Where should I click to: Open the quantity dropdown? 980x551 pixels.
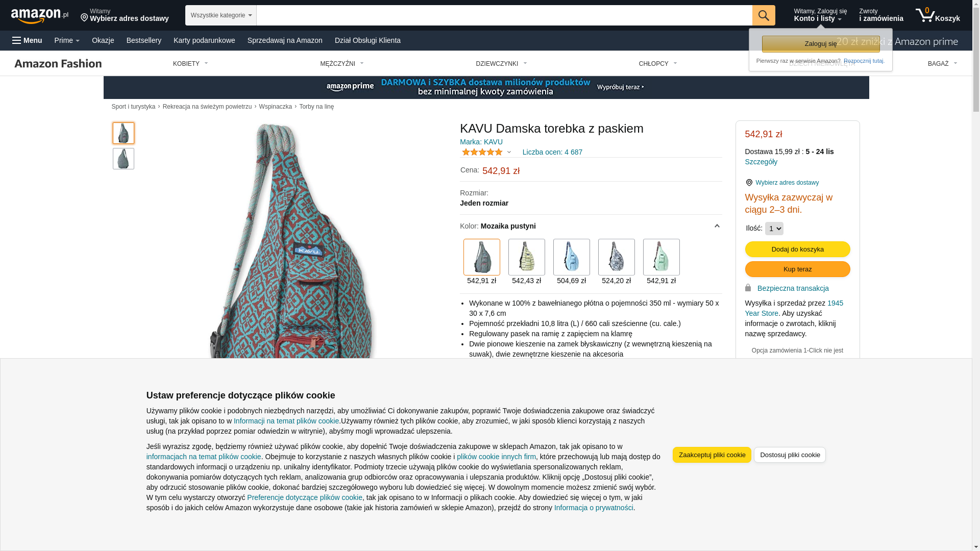[774, 229]
